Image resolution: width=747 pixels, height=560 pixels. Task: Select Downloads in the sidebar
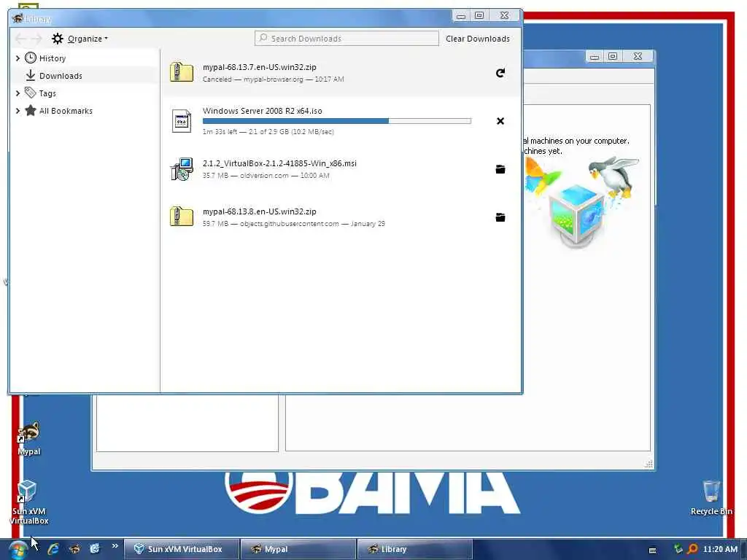point(61,76)
